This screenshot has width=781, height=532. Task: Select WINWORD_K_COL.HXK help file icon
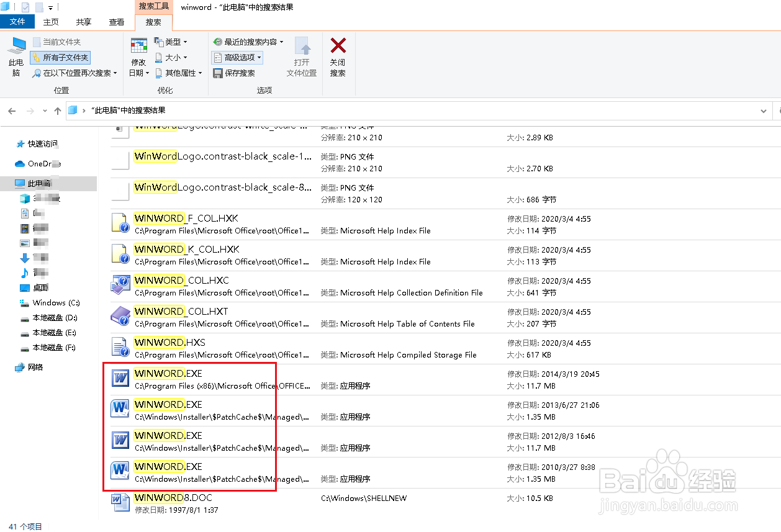pos(120,255)
